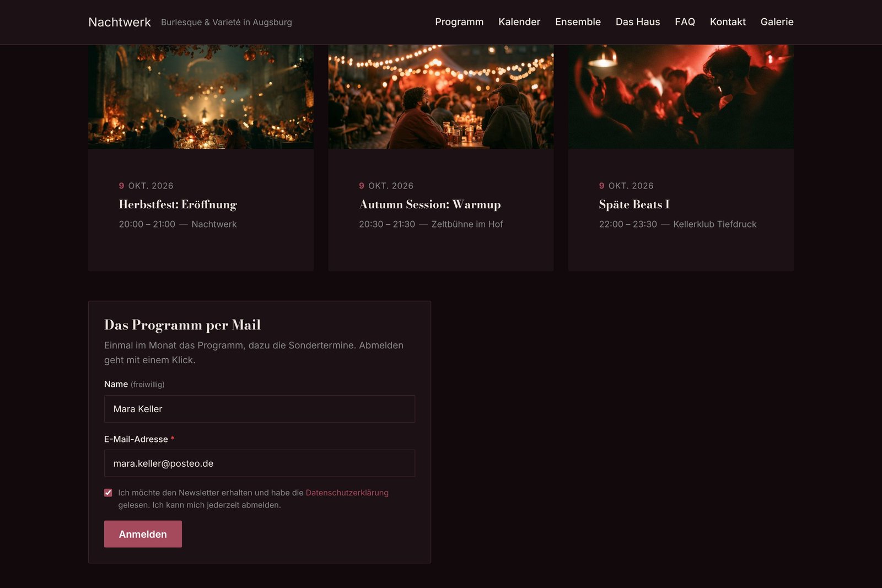Go to the Kalender page
This screenshot has height=588, width=882.
tap(519, 22)
